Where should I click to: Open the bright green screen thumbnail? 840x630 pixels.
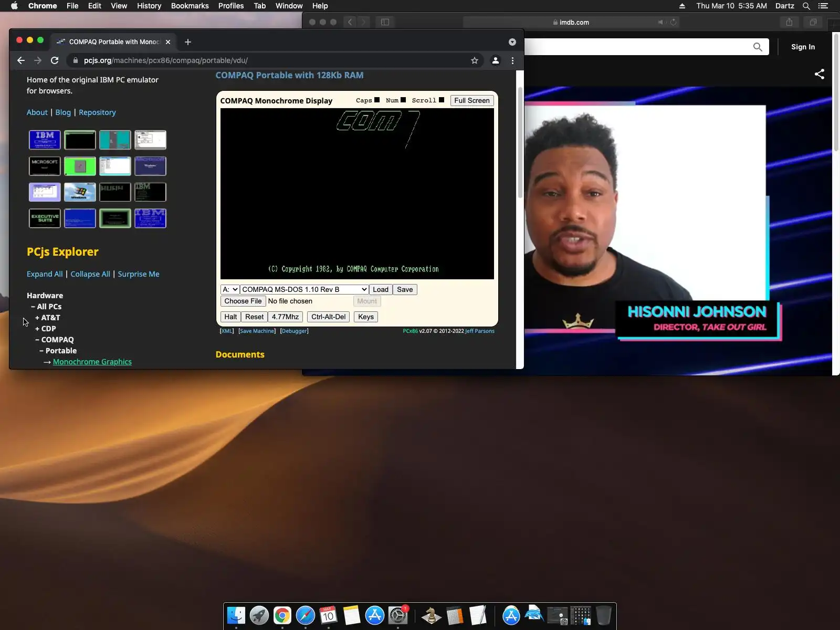pyautogui.click(x=80, y=166)
